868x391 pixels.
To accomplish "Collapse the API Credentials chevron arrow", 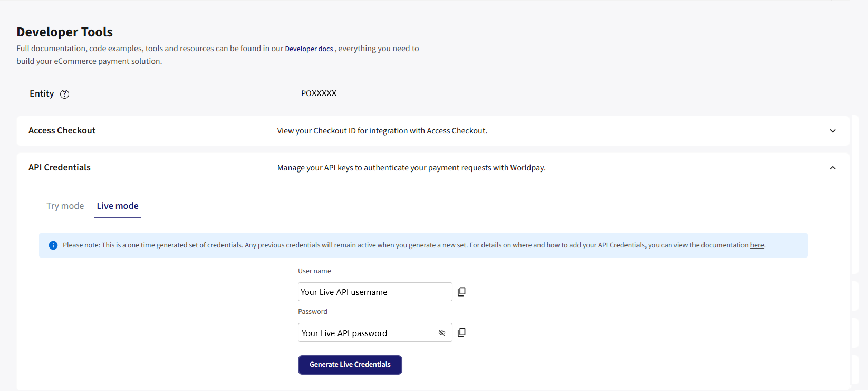I will (x=833, y=168).
